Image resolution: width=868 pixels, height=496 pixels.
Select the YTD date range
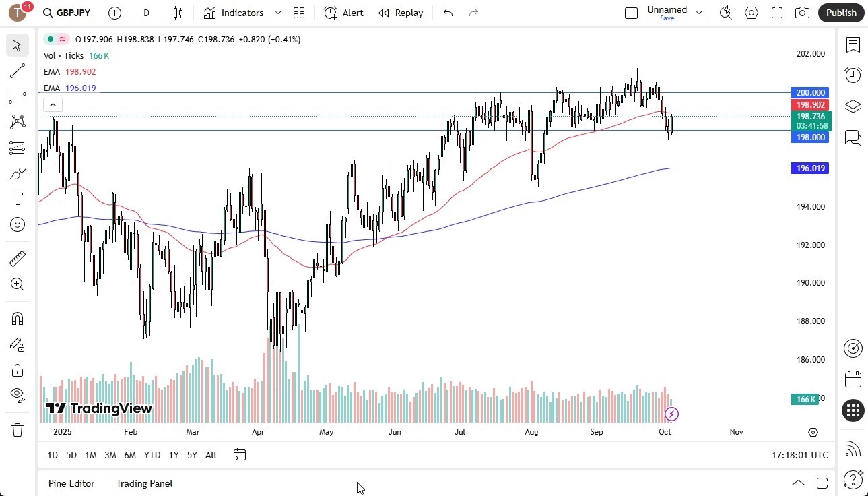(152, 455)
